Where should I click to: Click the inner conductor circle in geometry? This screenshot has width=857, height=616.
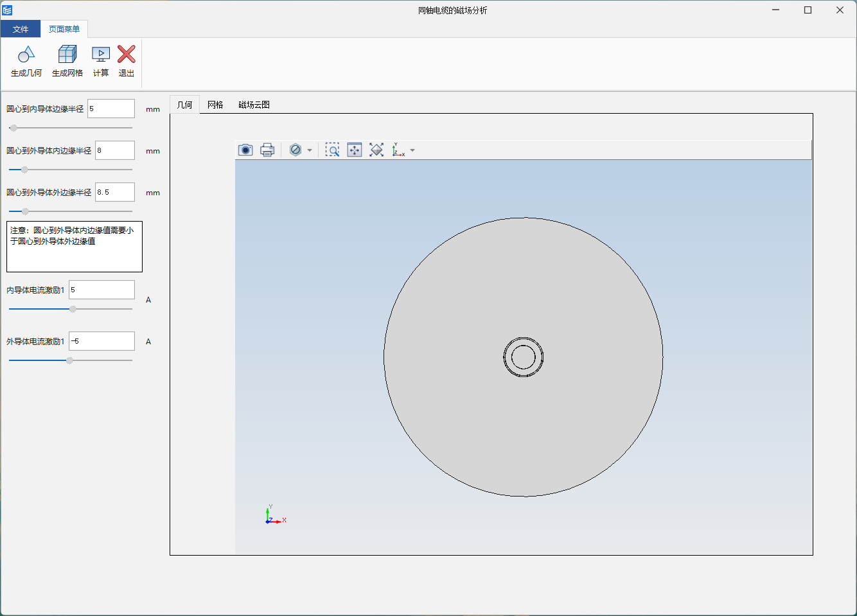click(x=524, y=356)
